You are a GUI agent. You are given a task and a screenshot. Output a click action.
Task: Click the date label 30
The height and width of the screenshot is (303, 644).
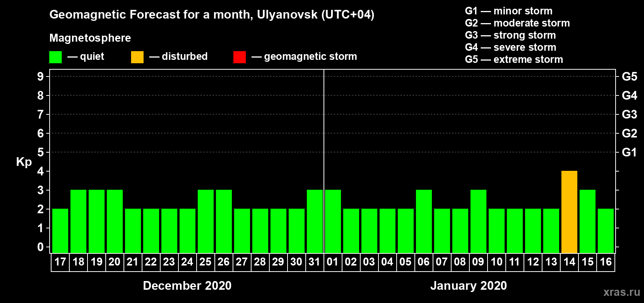pyautogui.click(x=296, y=262)
